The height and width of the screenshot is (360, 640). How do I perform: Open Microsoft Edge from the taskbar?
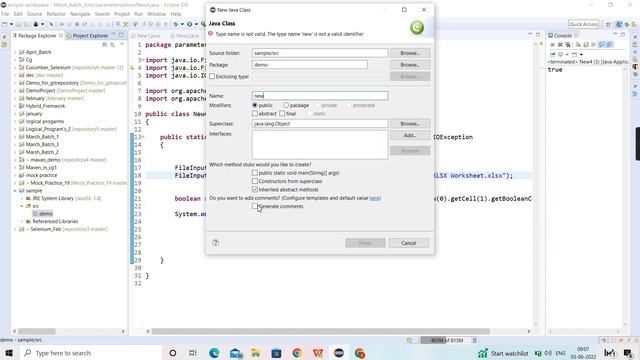(x=214, y=353)
